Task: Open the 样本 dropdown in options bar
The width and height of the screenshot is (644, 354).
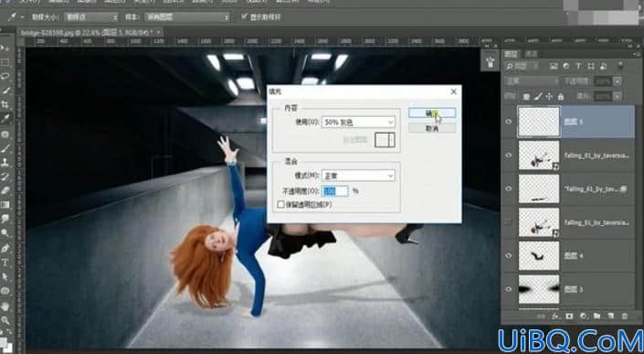Action: [x=187, y=17]
